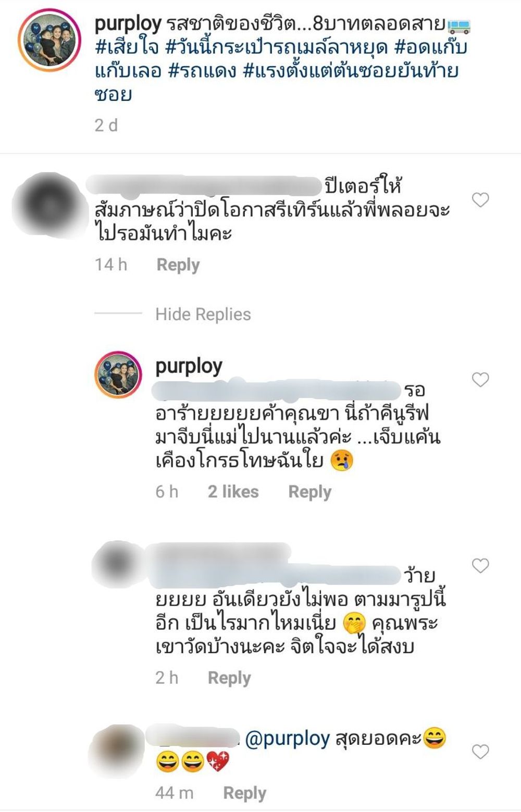Reply to the 44 m comment
521x812 pixels.
[x=245, y=793]
